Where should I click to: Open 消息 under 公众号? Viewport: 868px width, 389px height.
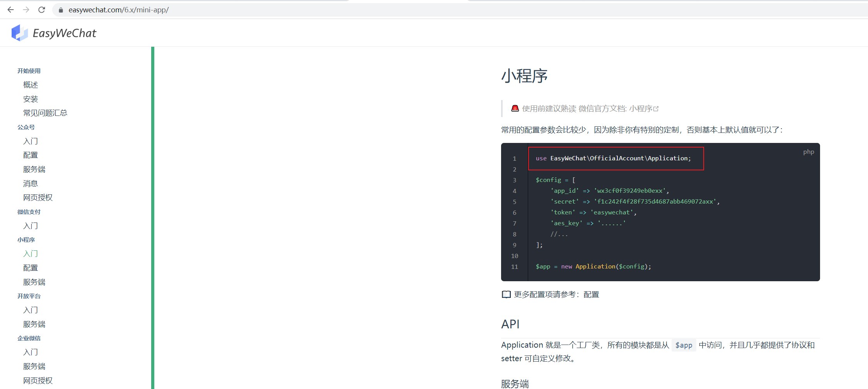coord(31,183)
